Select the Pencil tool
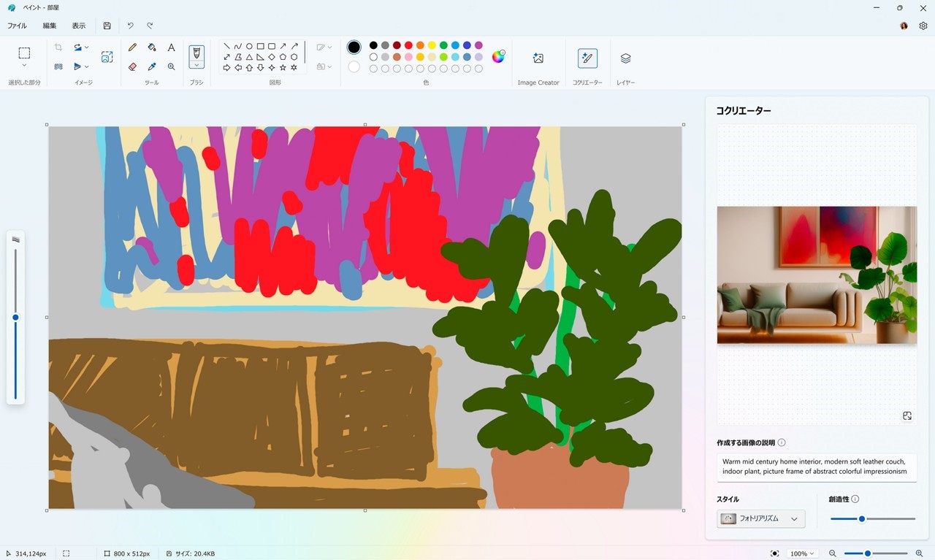 click(x=132, y=47)
